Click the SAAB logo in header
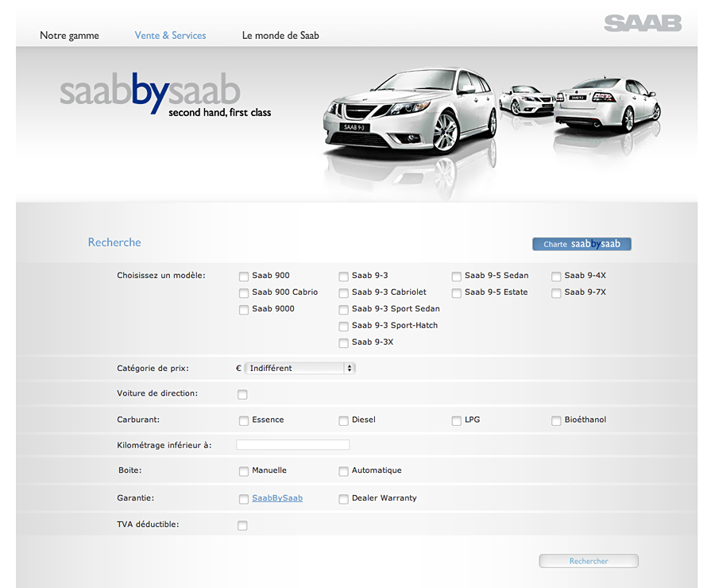The height and width of the screenshot is (588, 715). tap(642, 23)
